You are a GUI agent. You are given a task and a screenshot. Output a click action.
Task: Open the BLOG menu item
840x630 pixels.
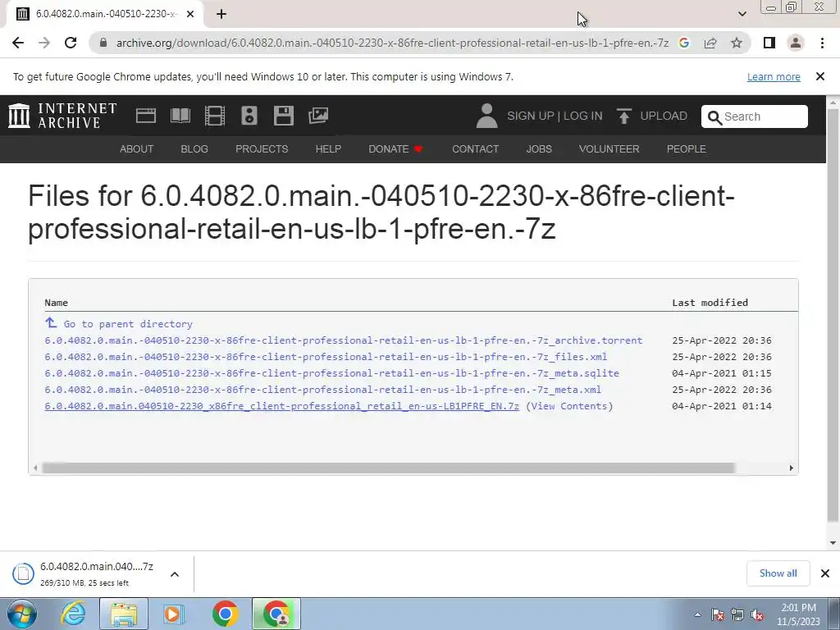[194, 149]
